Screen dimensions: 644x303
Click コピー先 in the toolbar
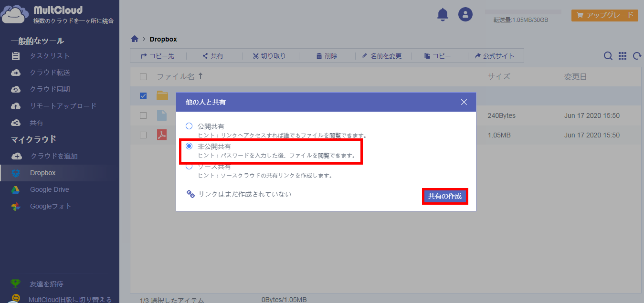point(158,56)
